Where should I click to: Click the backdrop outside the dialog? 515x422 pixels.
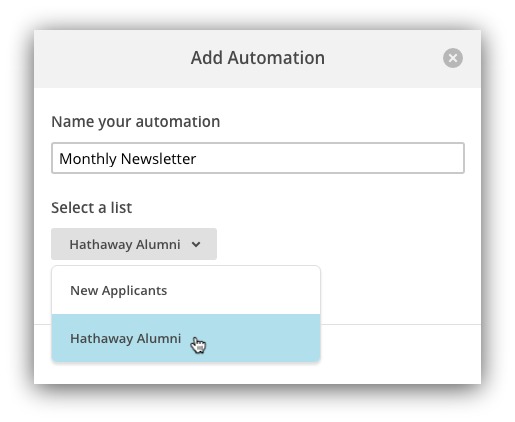(x=17, y=213)
